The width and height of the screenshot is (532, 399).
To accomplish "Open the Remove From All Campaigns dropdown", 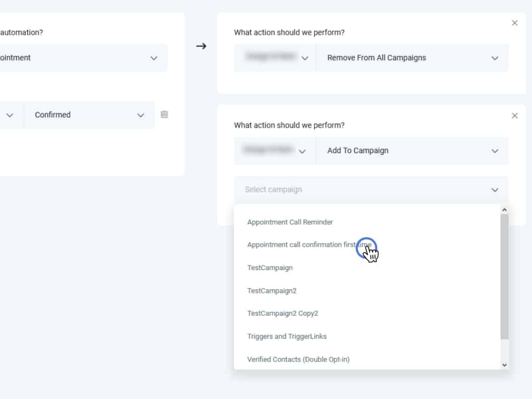I will click(x=412, y=58).
